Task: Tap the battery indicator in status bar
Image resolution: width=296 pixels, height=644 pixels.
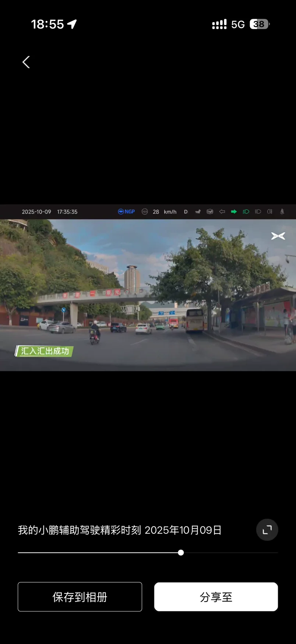Action: pos(260,24)
